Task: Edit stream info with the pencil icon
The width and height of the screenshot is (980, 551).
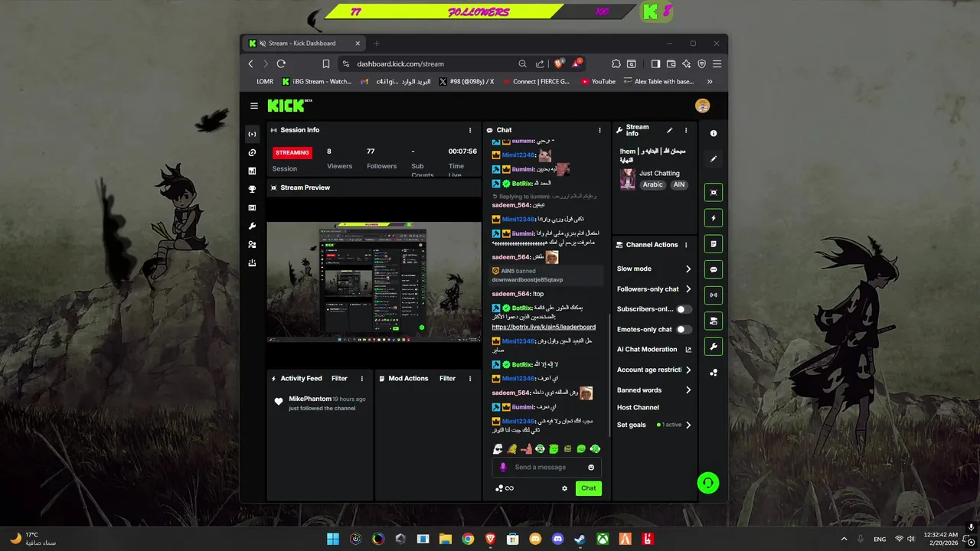Action: point(670,130)
